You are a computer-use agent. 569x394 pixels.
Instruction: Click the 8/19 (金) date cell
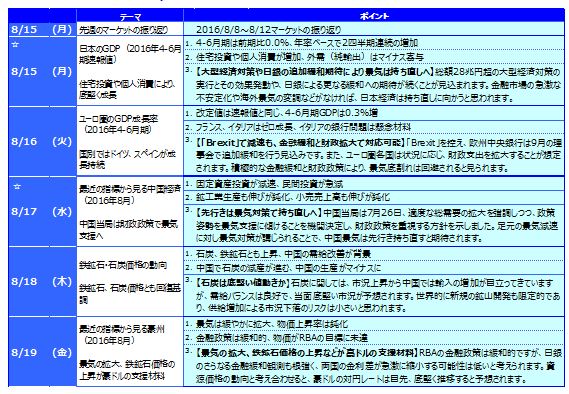(x=42, y=352)
